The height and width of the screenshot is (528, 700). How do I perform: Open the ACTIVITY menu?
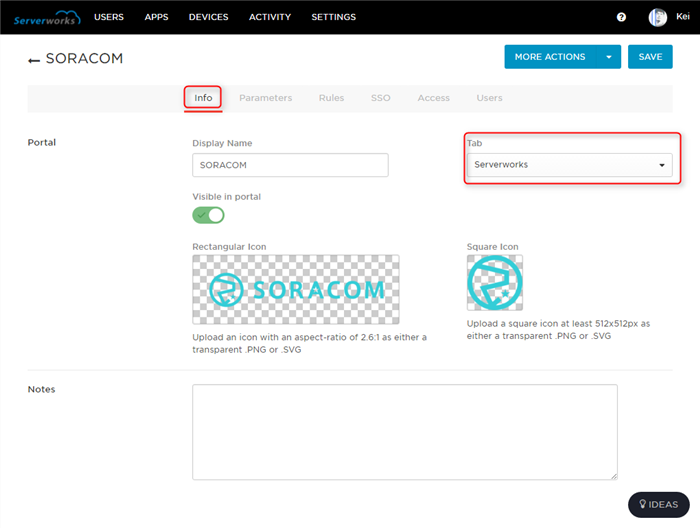tap(270, 17)
